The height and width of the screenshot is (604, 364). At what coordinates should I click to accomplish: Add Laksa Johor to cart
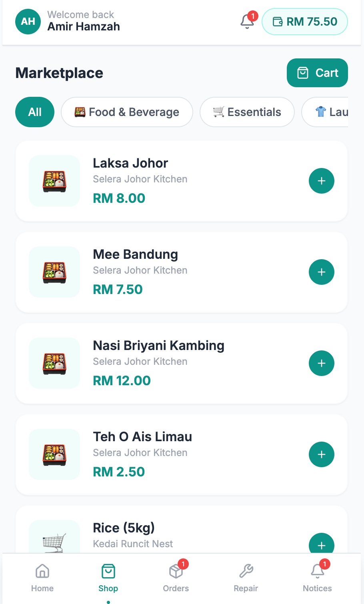click(x=321, y=181)
